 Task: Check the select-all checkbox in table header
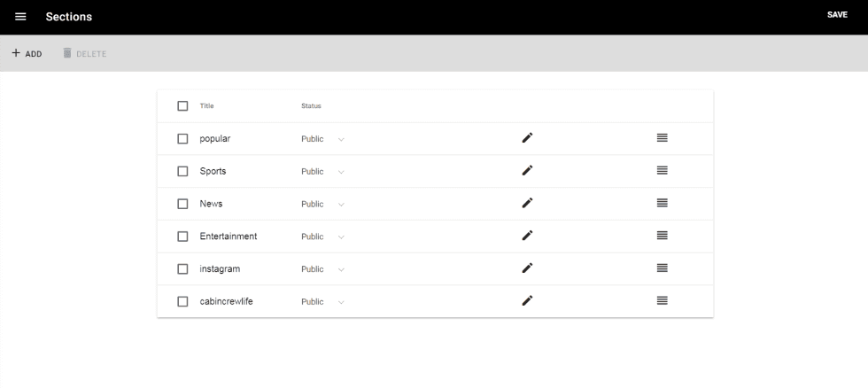(182, 106)
